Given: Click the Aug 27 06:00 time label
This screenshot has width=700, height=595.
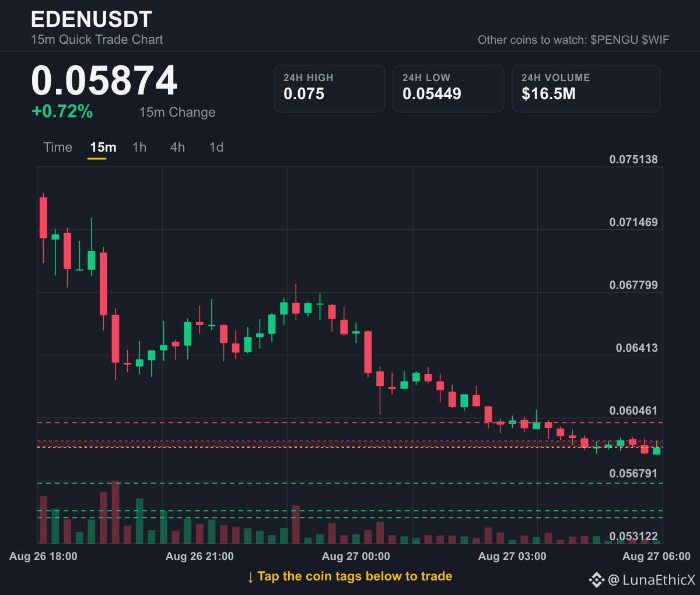Looking at the screenshot, I should tap(656, 556).
